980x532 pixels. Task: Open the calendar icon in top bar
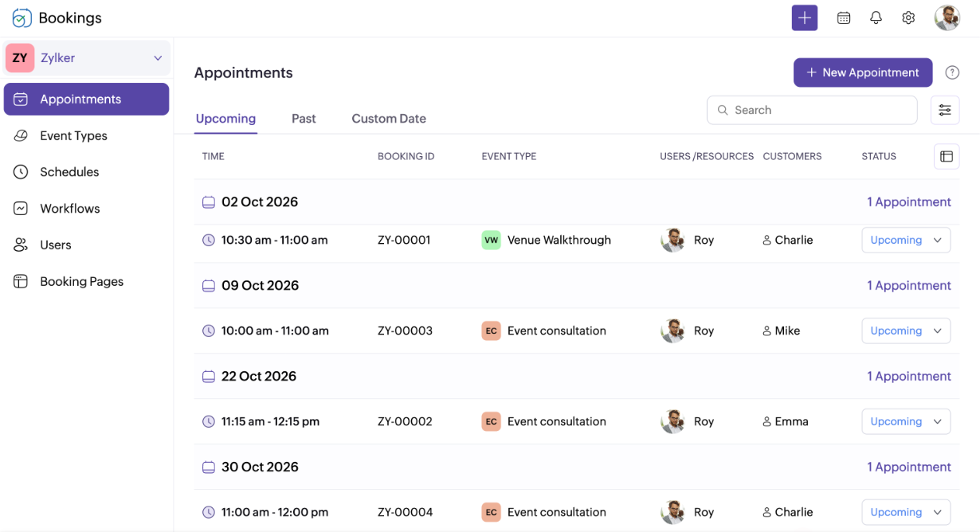coord(844,18)
